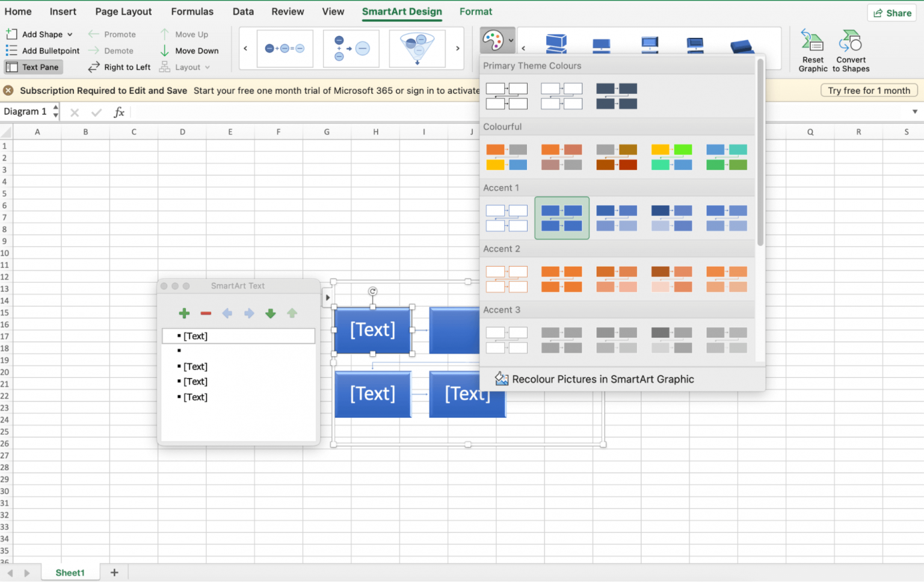This screenshot has width=924, height=582.
Task: Select the first Accent 2 colour variant
Action: point(507,279)
